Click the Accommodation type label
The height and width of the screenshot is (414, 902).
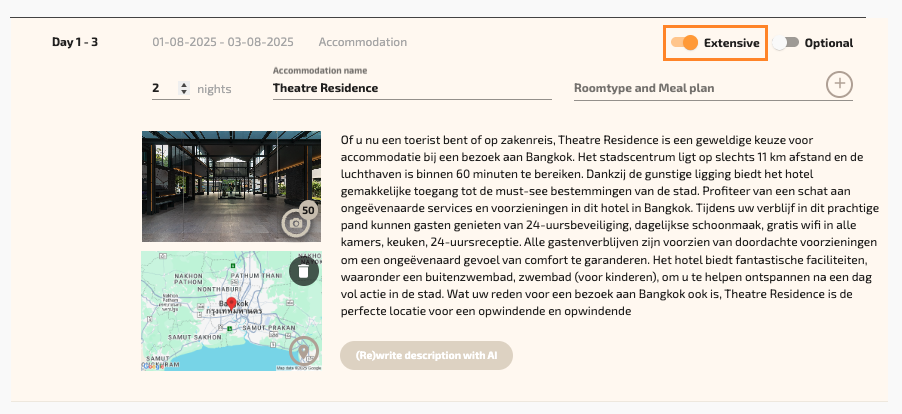pos(362,42)
